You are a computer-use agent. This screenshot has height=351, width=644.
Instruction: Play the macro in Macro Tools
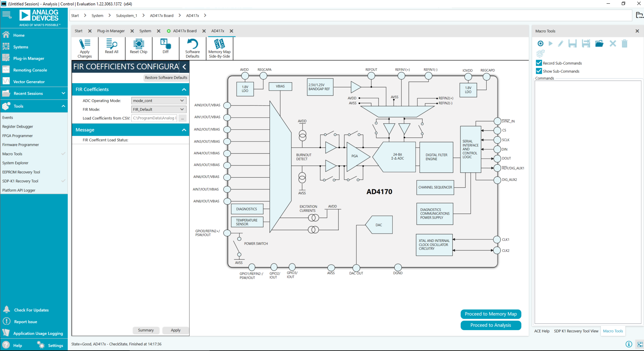tap(550, 43)
